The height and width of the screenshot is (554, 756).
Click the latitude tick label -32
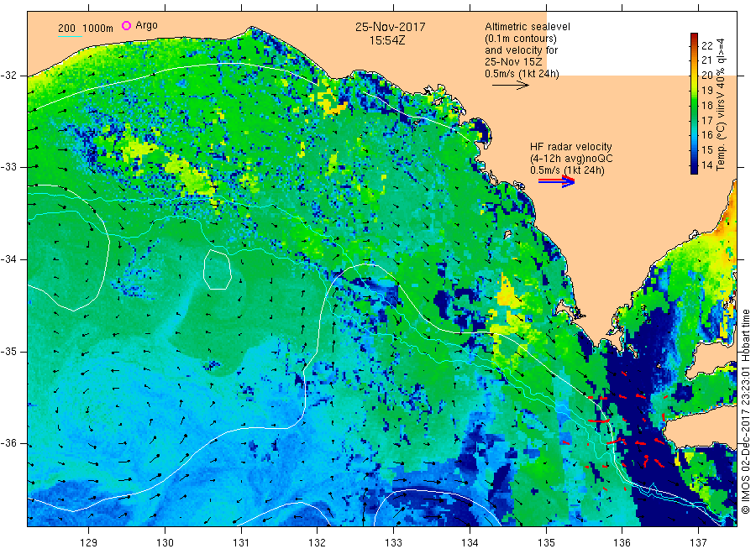click(8, 76)
